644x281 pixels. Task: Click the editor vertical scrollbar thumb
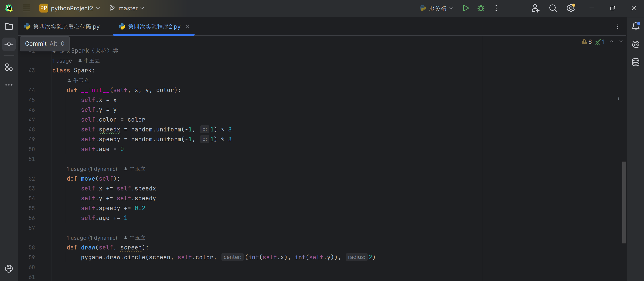624,202
